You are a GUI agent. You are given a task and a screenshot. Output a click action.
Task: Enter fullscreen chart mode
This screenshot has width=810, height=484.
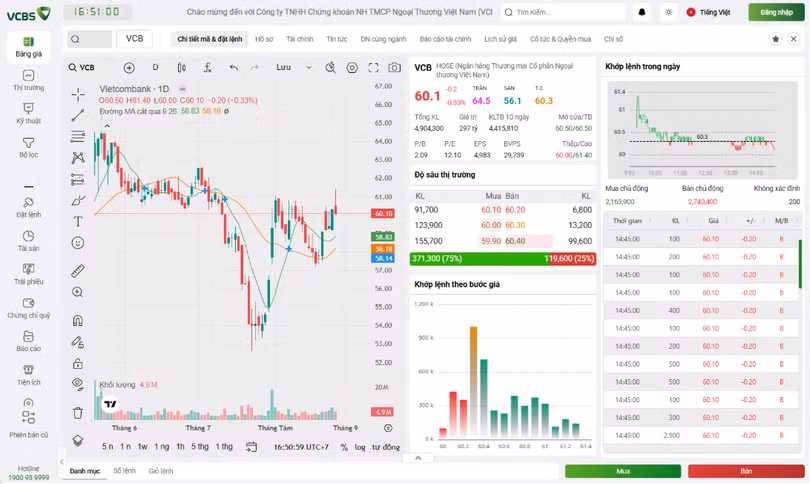tap(373, 68)
